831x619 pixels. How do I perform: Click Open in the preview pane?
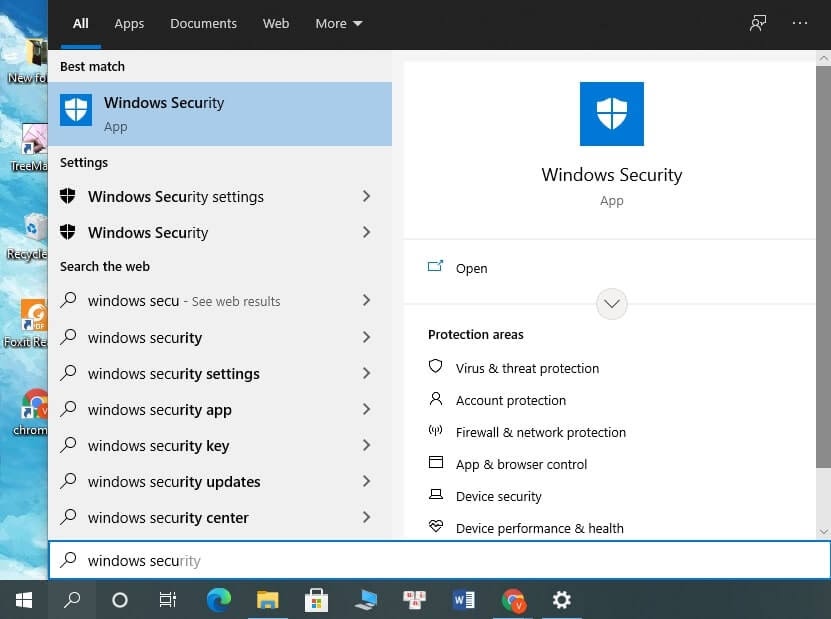471,268
